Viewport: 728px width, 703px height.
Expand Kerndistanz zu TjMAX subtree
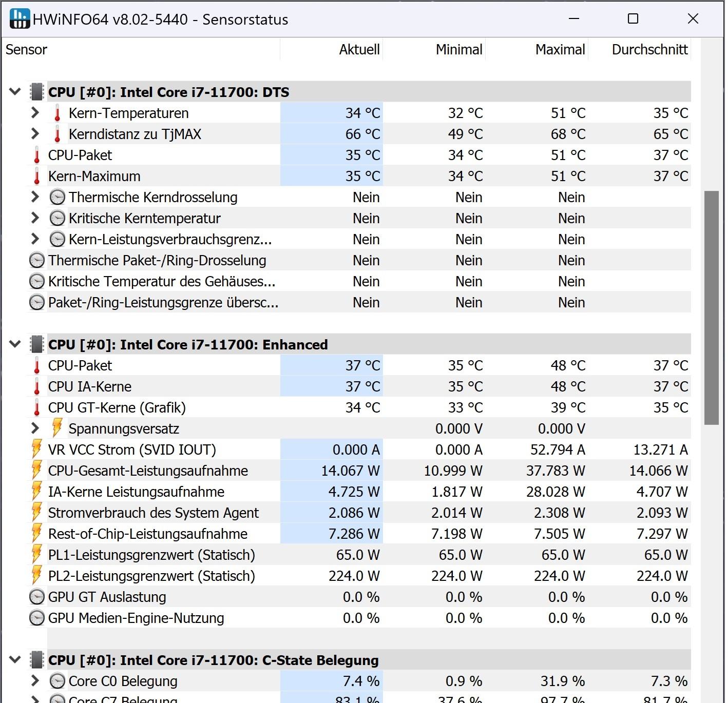tap(35, 133)
